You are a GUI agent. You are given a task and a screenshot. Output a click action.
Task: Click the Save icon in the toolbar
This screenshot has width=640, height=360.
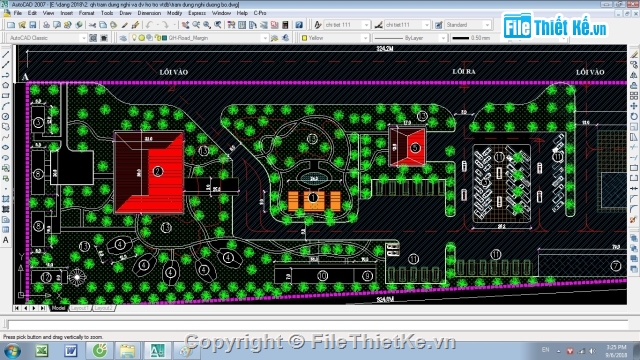point(33,25)
